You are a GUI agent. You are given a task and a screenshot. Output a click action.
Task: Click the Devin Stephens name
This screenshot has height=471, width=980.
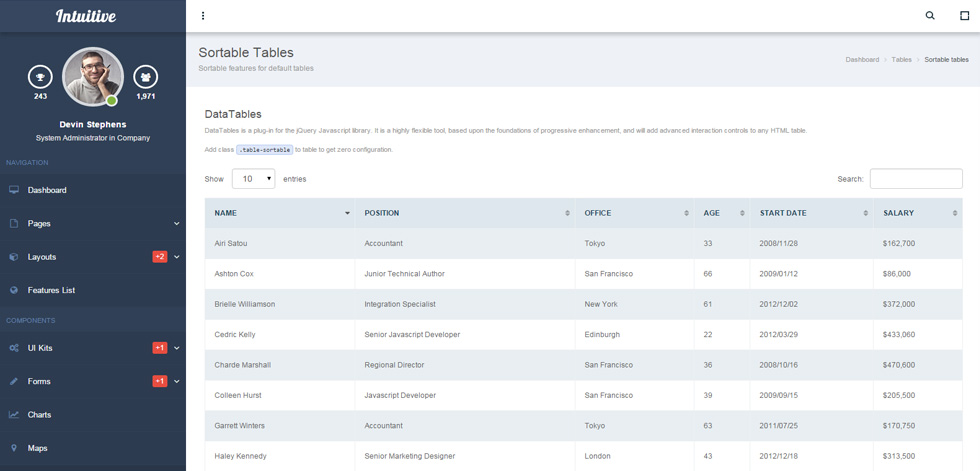(x=92, y=124)
